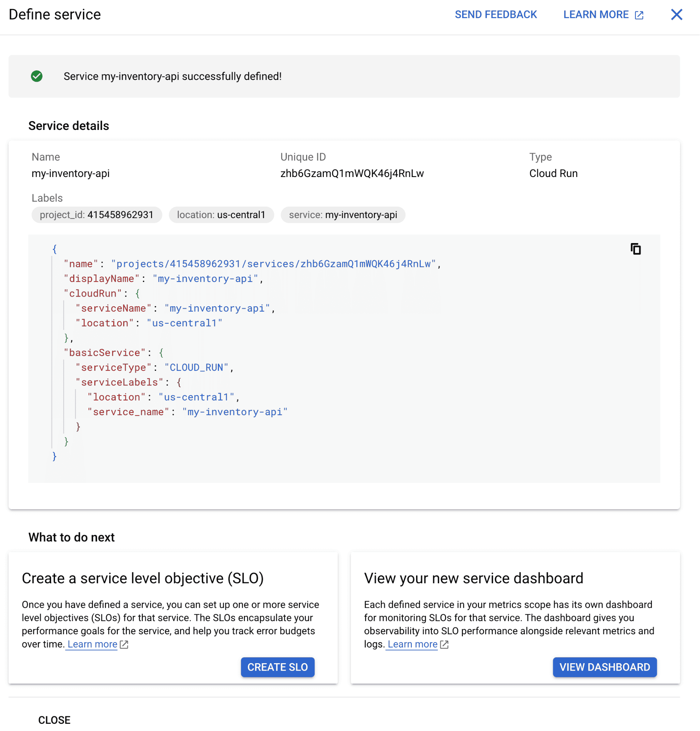The width and height of the screenshot is (700, 731).
Task: Select the Unique ID value text
Action: tap(352, 173)
